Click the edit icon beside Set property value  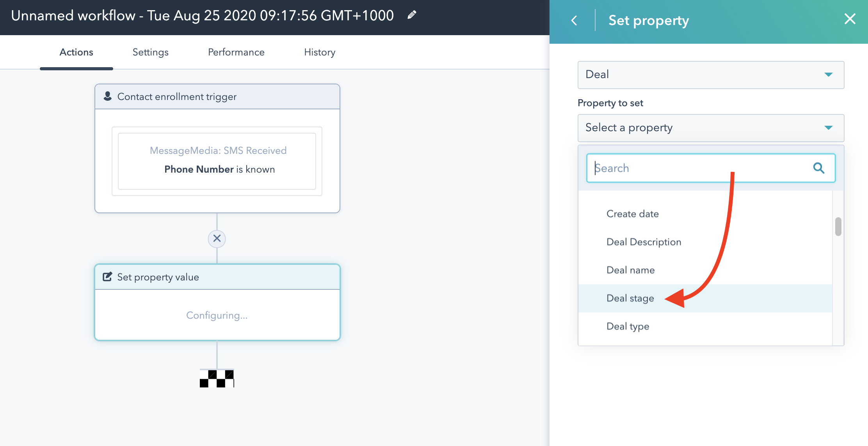pos(107,277)
